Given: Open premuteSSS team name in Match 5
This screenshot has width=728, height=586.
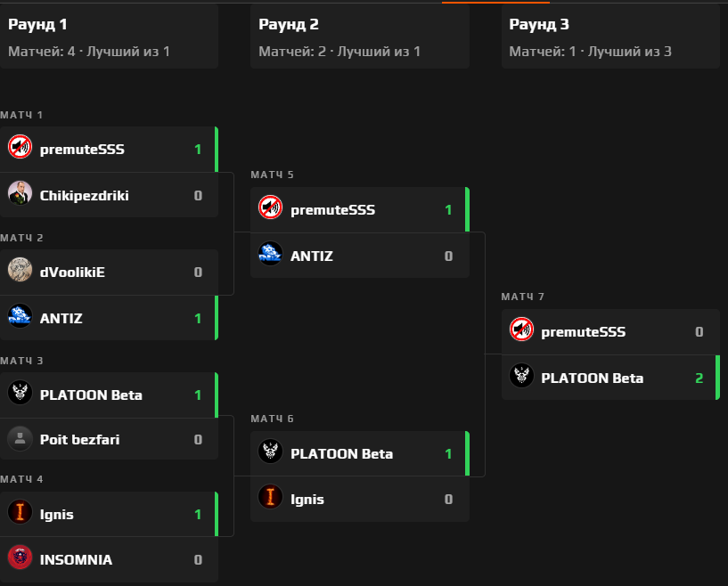Looking at the screenshot, I should tap(332, 210).
